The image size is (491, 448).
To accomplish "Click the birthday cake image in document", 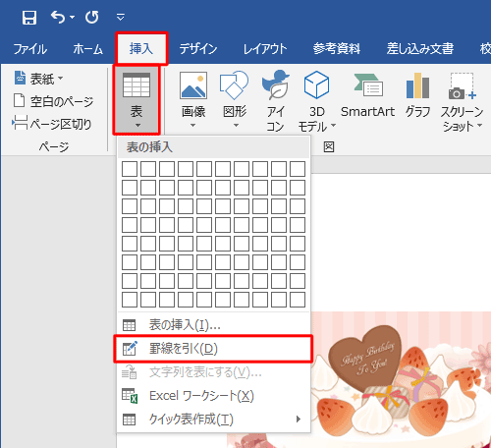I will coord(401,380).
